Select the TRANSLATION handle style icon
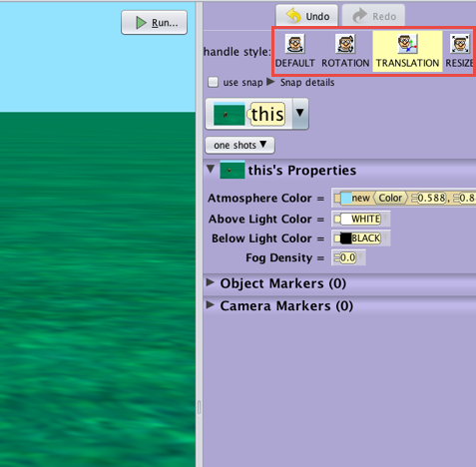This screenshot has height=467, width=476. coord(407,44)
